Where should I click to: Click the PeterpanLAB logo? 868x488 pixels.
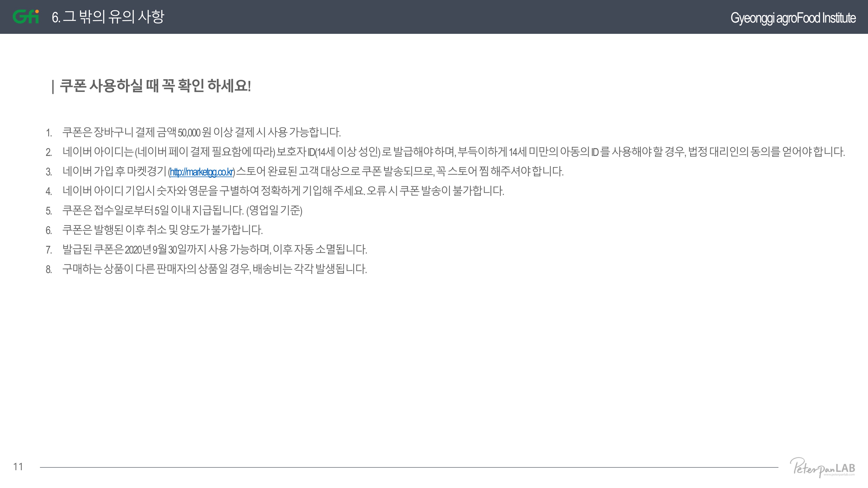coord(822,467)
